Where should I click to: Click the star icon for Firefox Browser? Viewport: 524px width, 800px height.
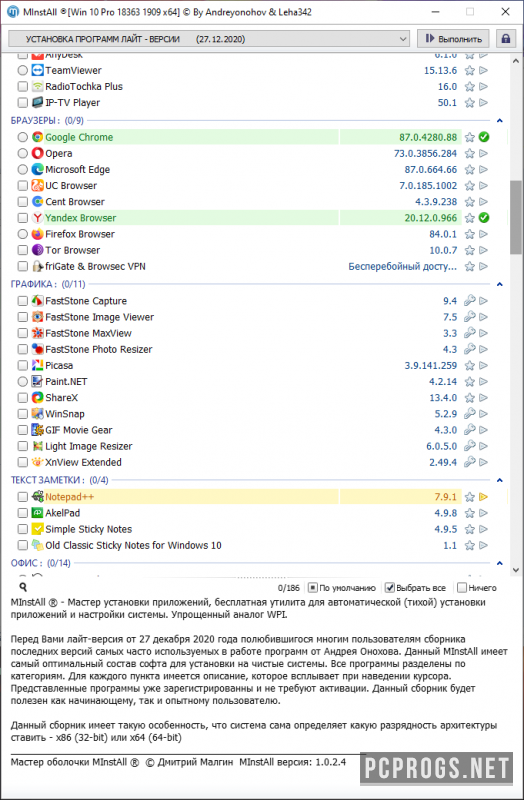pos(469,234)
